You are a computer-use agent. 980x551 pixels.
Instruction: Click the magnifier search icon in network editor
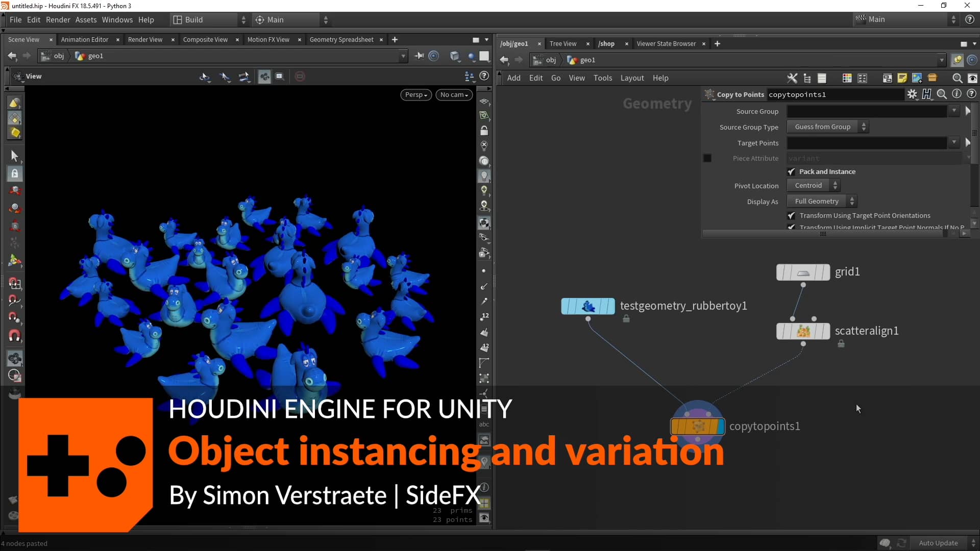point(958,78)
